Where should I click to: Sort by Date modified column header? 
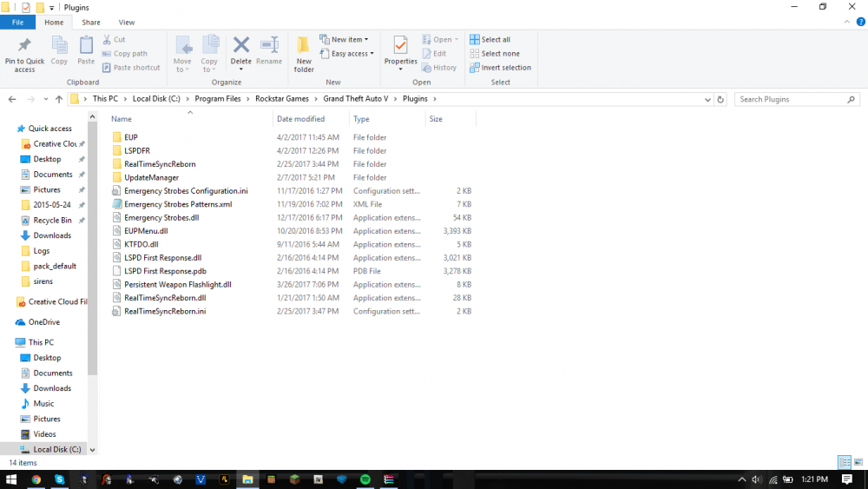(300, 119)
